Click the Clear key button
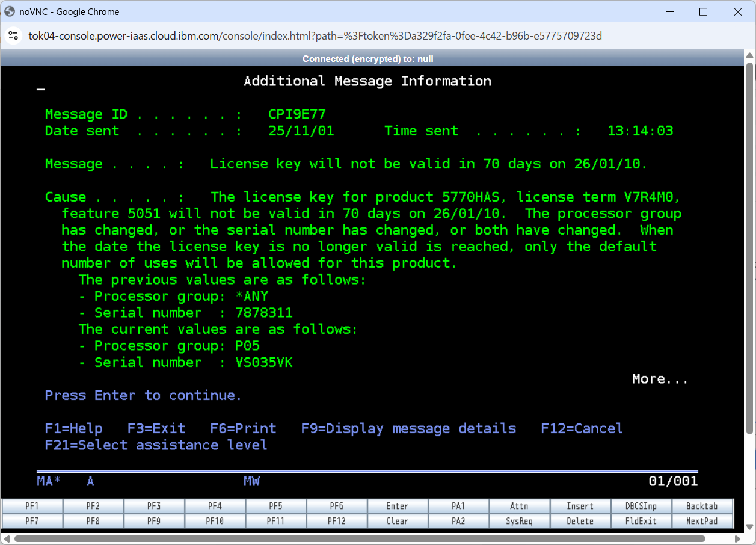Screen dimensions: 756x545 [x=398, y=521]
